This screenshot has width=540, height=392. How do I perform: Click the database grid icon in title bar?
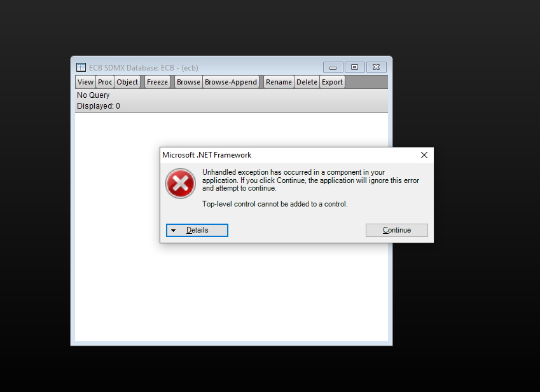tap(81, 67)
